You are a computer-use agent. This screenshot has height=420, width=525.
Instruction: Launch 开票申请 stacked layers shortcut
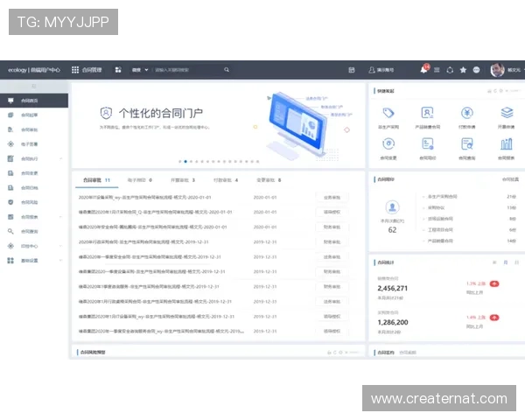507,113
